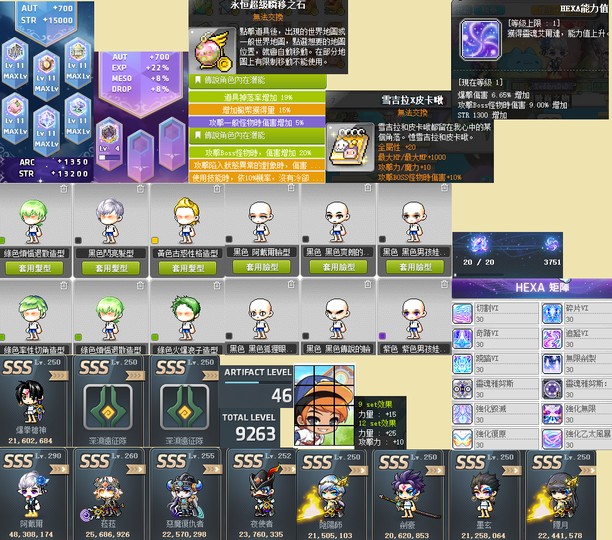
Task: Click 攻擊Boss怪物時，傷害增加 20% line
Action: [x=257, y=152]
